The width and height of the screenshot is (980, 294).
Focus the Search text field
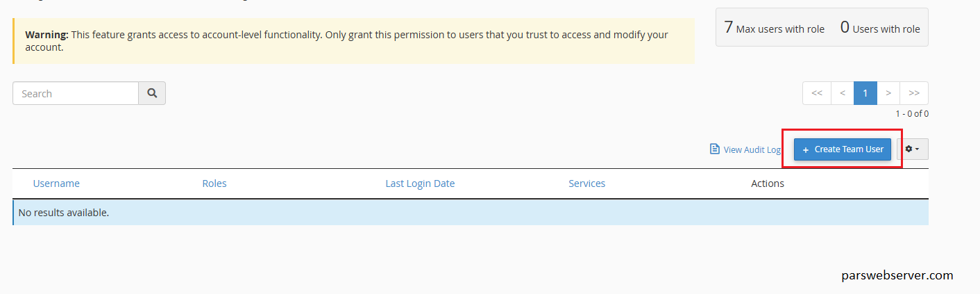76,93
